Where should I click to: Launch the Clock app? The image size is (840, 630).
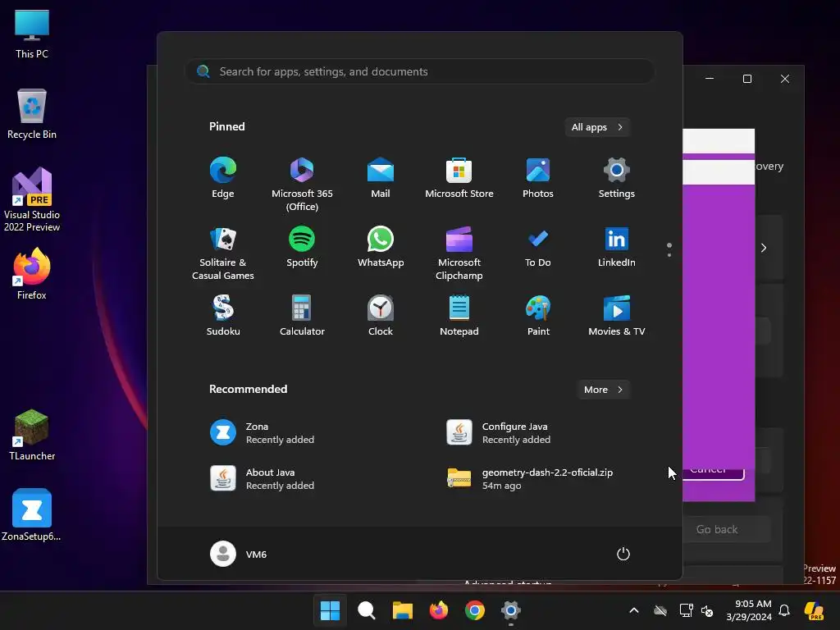381,316
